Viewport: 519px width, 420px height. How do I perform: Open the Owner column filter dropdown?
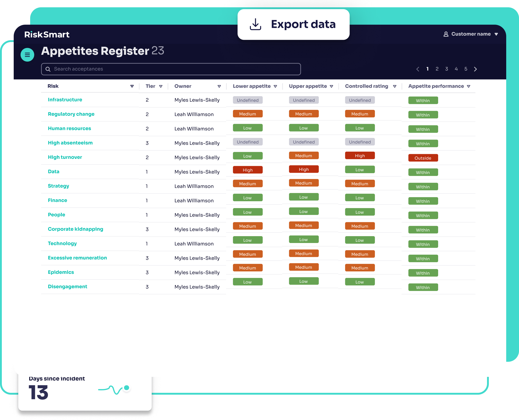(219, 86)
